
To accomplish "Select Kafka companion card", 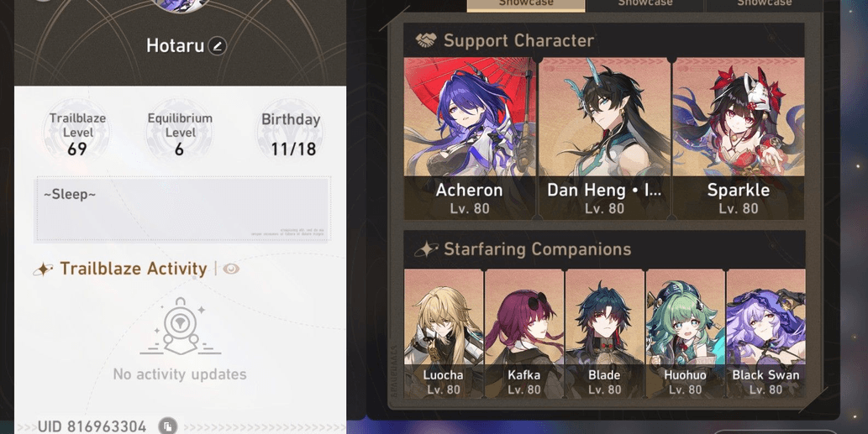I will click(x=524, y=333).
